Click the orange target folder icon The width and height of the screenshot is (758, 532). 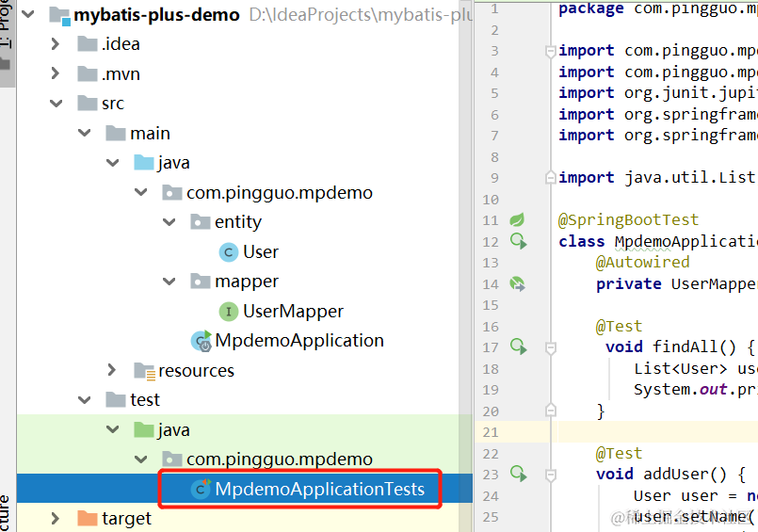pos(88,518)
